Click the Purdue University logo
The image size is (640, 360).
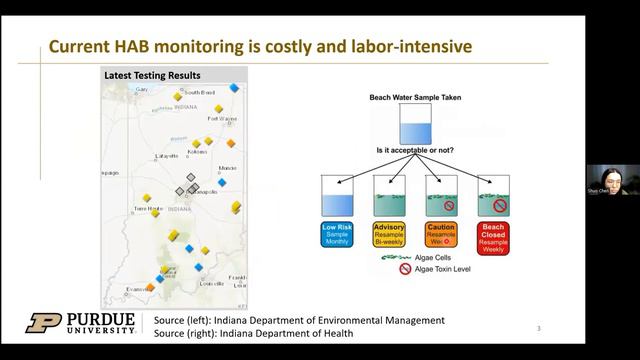coord(81,323)
